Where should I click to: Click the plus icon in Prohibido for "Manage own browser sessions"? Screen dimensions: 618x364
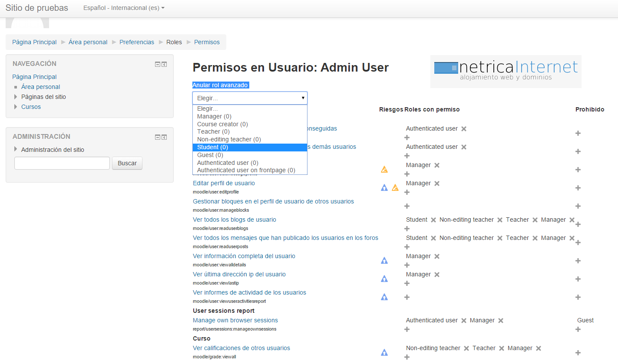pyautogui.click(x=578, y=329)
